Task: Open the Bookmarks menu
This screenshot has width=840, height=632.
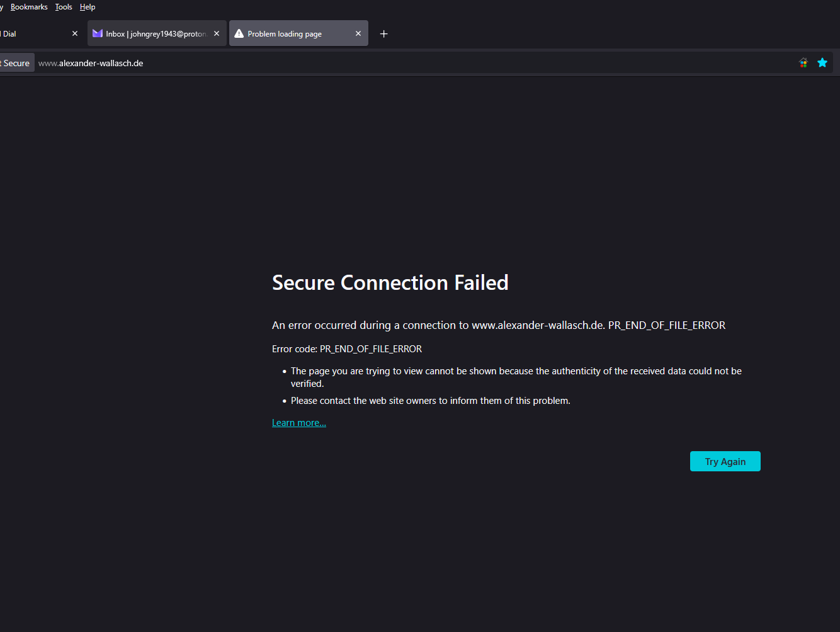Action: 29,7
